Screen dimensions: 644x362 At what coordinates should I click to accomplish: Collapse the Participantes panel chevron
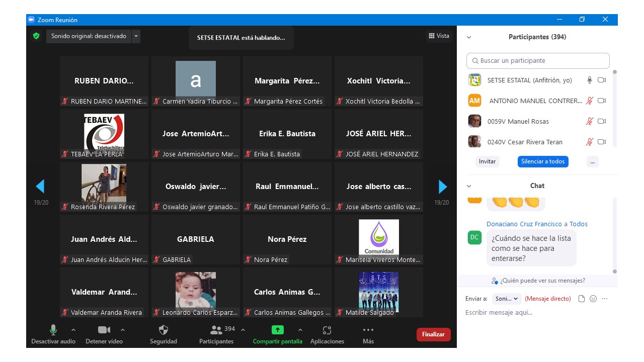469,37
